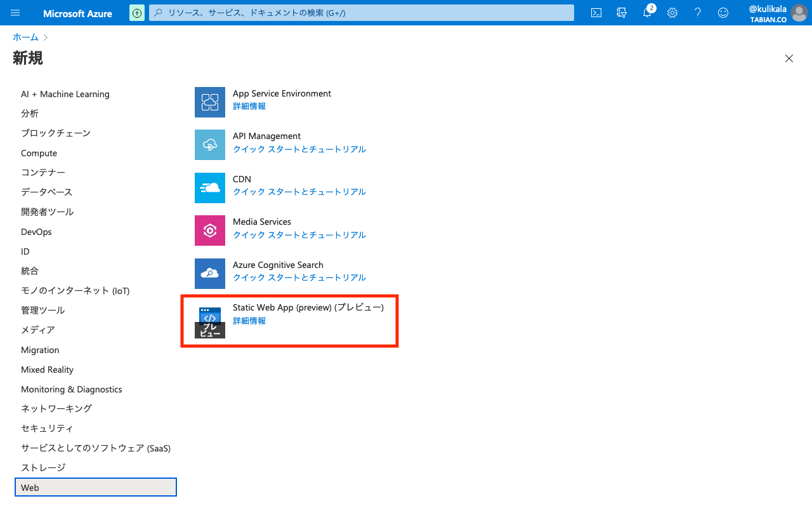This screenshot has width=812, height=508.
Task: Go to ホーム breadcrumb
Action: 25,37
